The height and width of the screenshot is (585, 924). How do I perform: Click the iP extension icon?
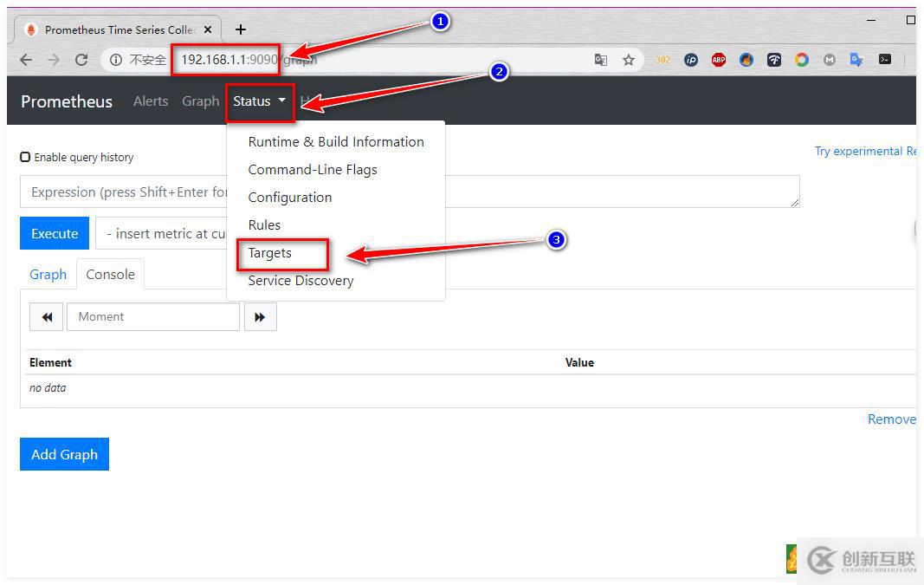(691, 60)
